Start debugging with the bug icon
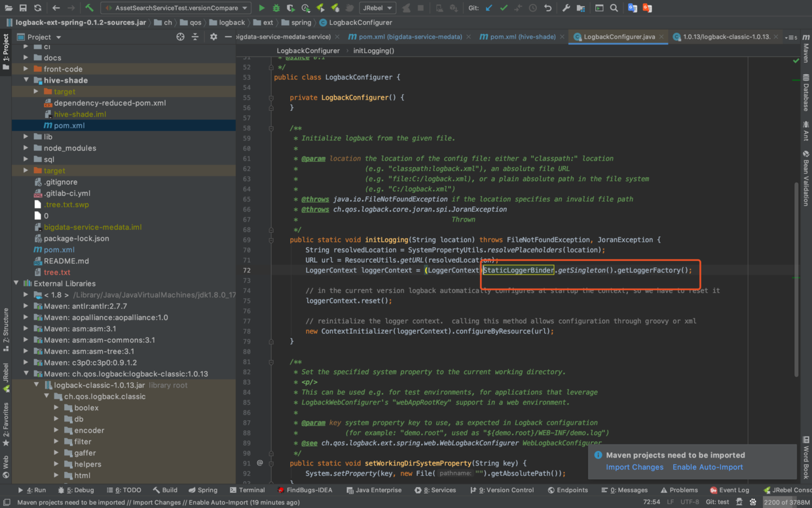This screenshot has height=508, width=812. [276, 8]
